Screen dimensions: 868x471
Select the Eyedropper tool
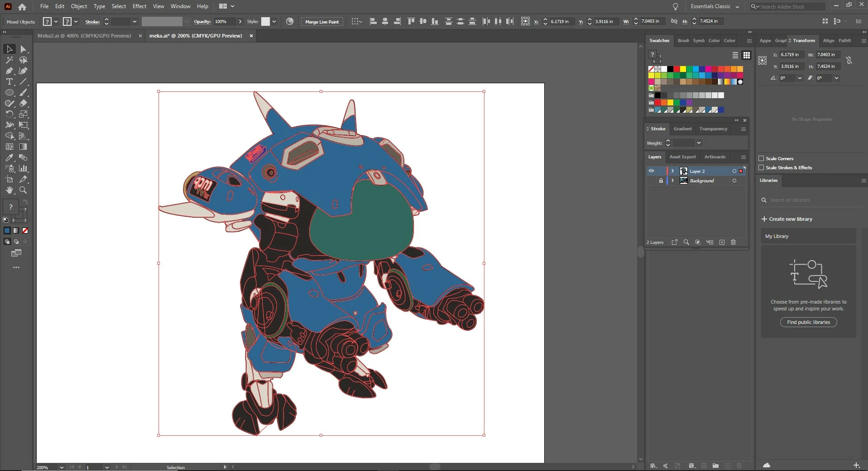click(x=9, y=157)
